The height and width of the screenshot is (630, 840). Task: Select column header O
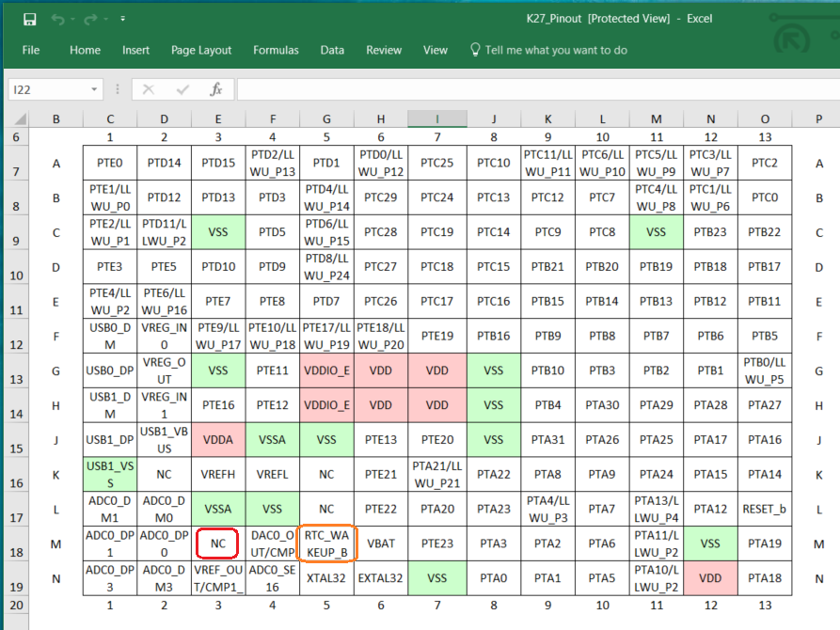click(x=765, y=118)
